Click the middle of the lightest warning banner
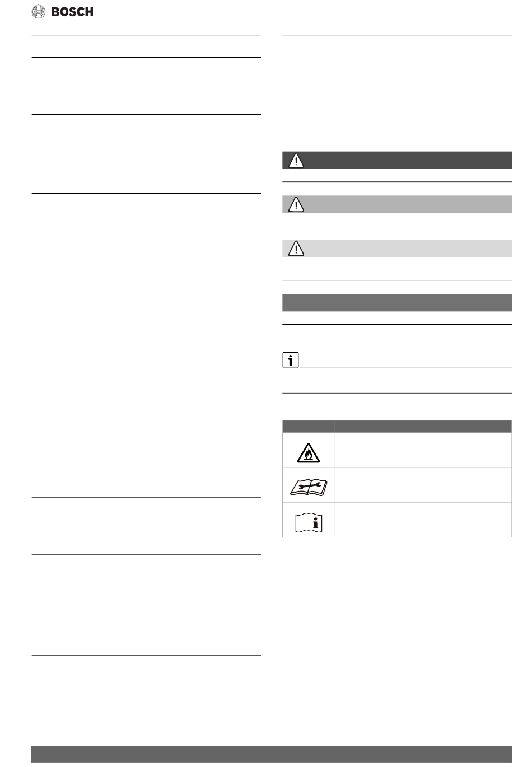 coord(396,249)
